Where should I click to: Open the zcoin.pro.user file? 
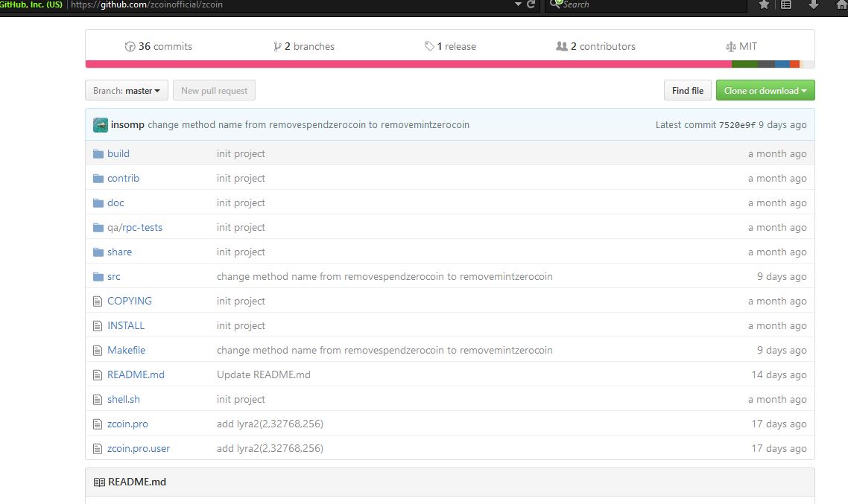point(139,448)
